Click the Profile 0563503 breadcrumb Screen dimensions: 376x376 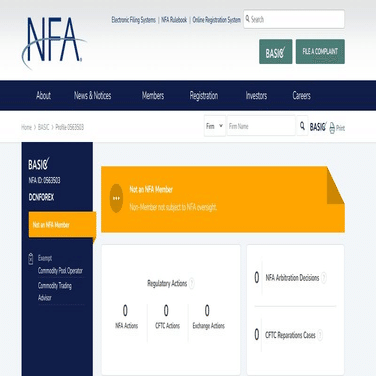click(x=69, y=127)
